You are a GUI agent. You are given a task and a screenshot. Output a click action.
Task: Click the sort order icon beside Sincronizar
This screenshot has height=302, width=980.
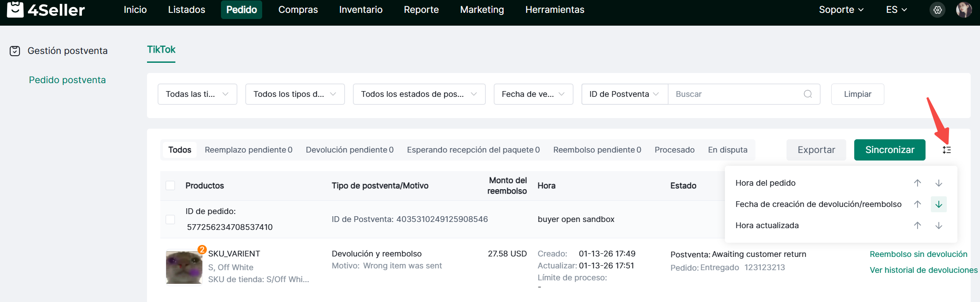(946, 150)
